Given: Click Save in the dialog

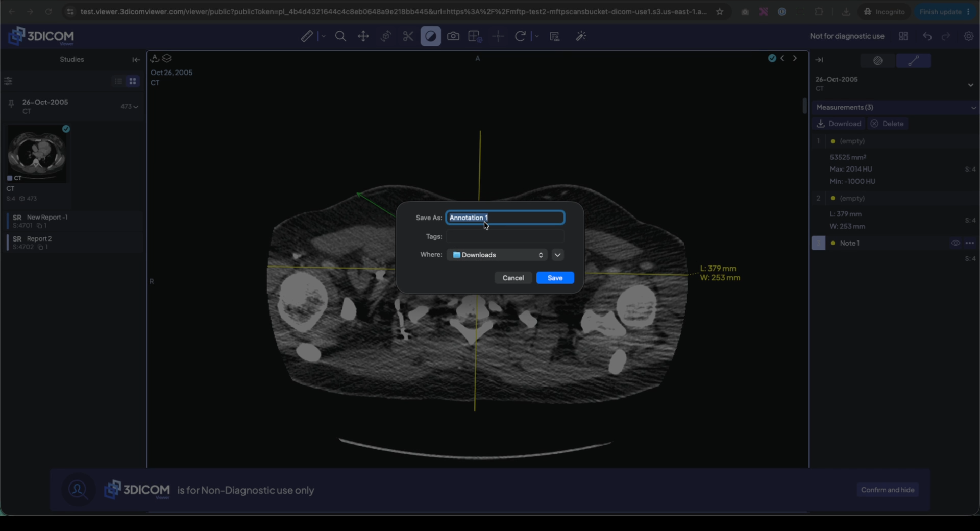Looking at the screenshot, I should 555,278.
